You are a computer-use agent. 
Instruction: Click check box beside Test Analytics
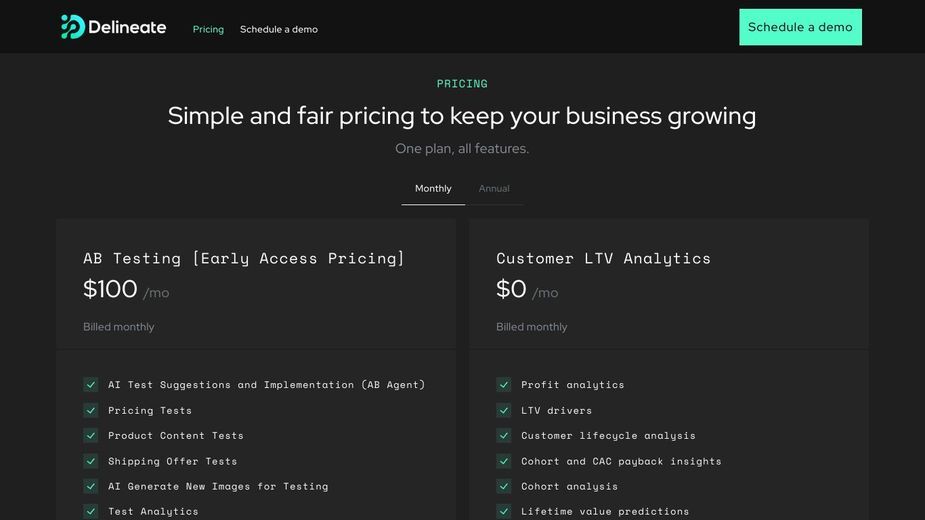click(x=91, y=511)
